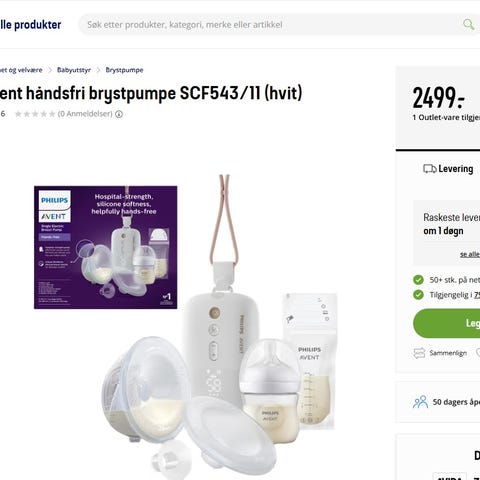The width and height of the screenshot is (480, 480).
Task: Click the info icon beside Anmeldelser
Action: [119, 114]
